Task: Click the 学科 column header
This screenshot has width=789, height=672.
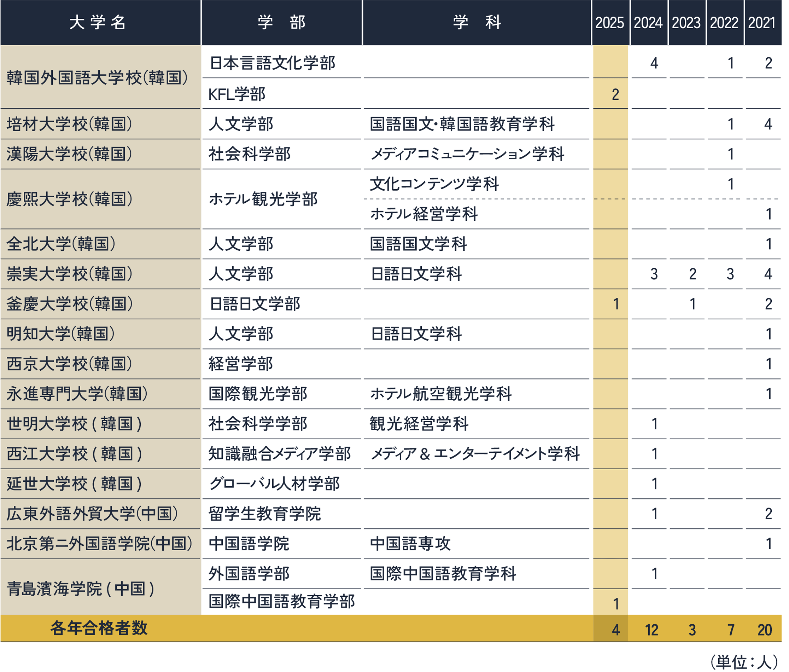Action: 477,22
